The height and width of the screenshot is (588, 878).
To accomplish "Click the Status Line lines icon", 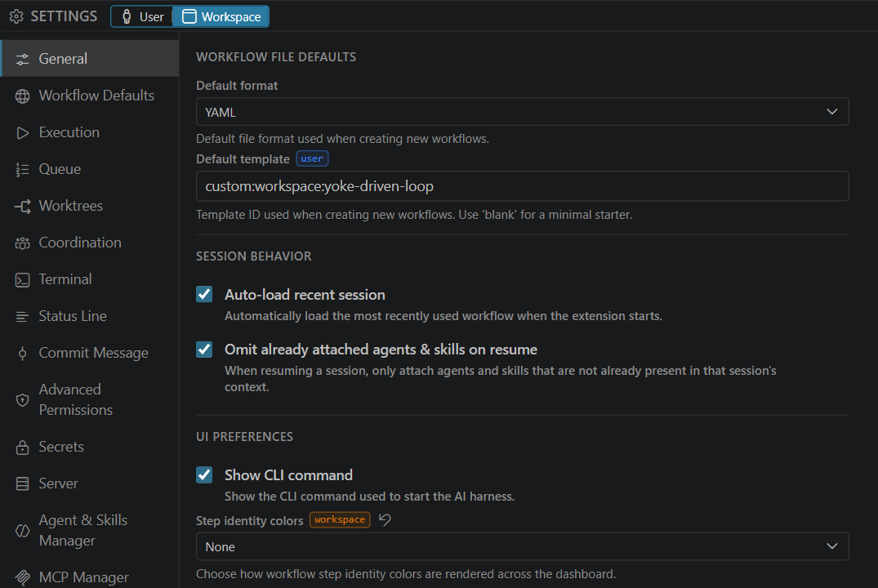I will click(x=22, y=316).
